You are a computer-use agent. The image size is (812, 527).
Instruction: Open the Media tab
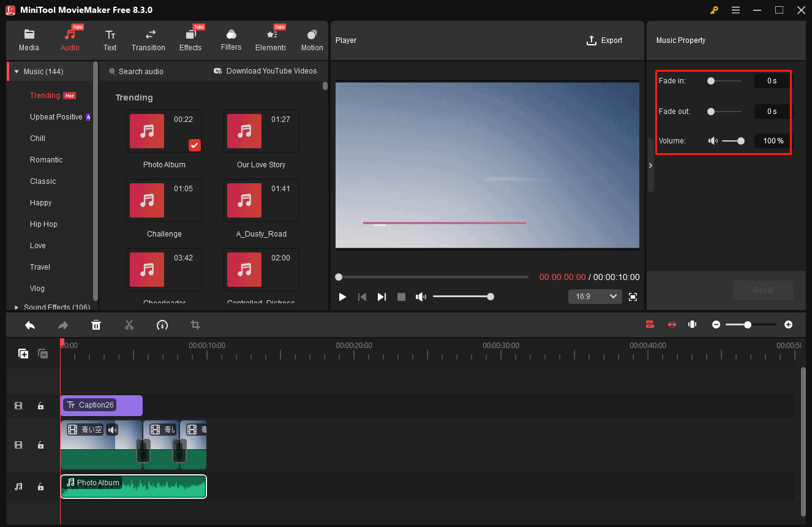point(29,40)
